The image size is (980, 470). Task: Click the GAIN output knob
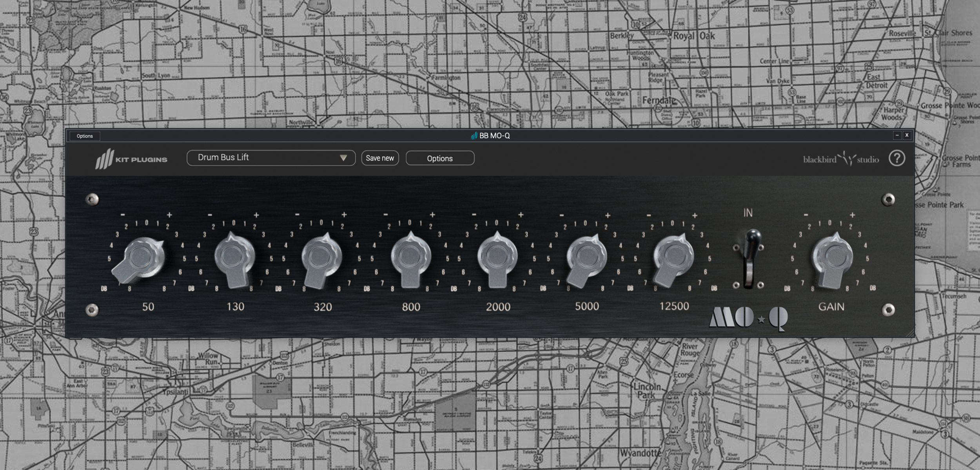[833, 257]
